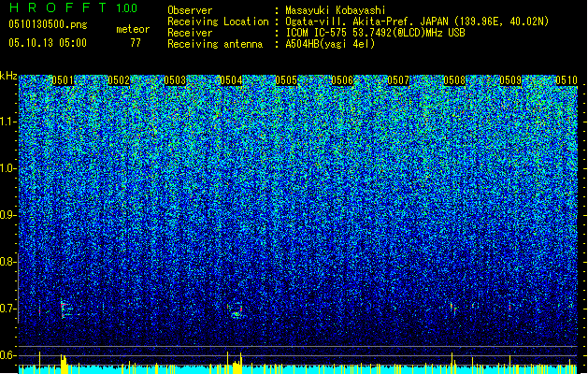Image resolution: width=588 pixels, height=374 pixels.
Task: Select the file name 0510130500.png
Action: click(48, 24)
